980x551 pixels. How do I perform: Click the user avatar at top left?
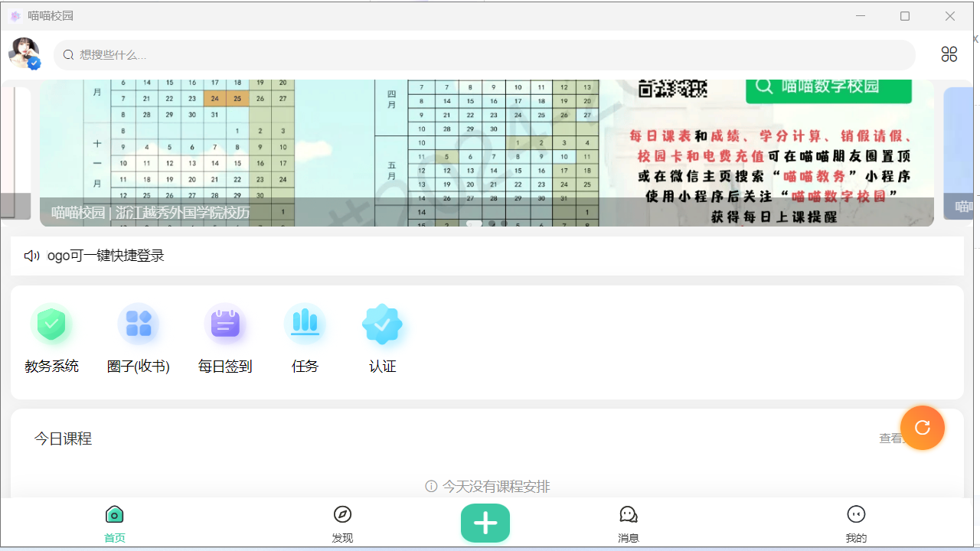24,54
